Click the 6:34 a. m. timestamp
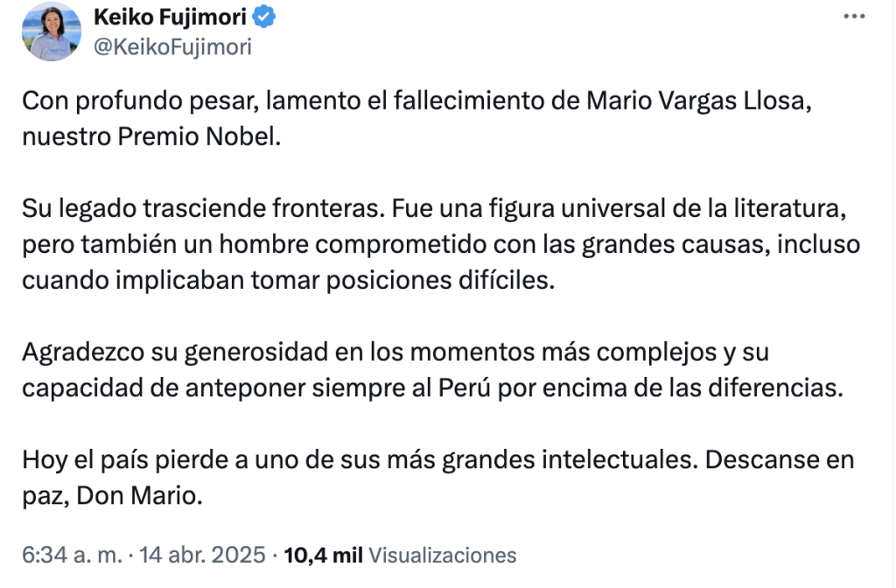 pos(72,554)
